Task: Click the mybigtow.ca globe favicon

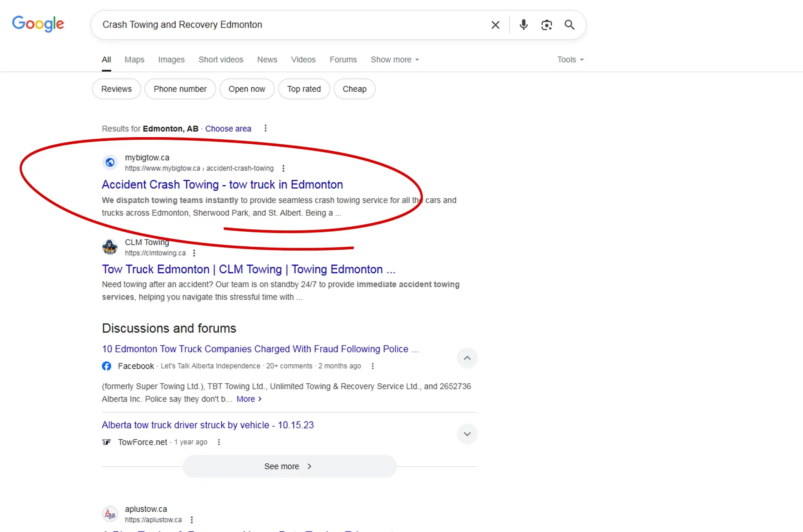Action: tap(110, 162)
